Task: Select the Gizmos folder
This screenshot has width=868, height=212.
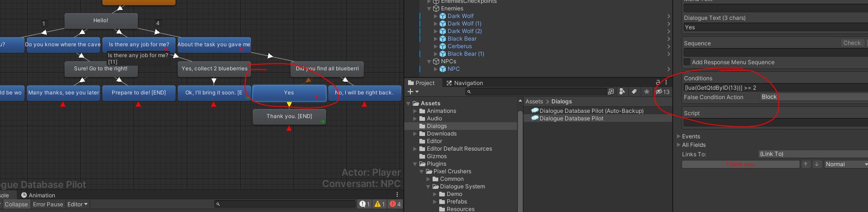Action: click(x=436, y=156)
